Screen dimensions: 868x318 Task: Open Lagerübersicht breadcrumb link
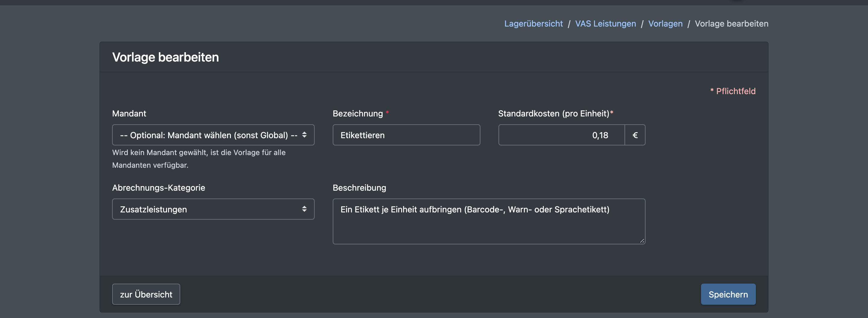(x=533, y=24)
